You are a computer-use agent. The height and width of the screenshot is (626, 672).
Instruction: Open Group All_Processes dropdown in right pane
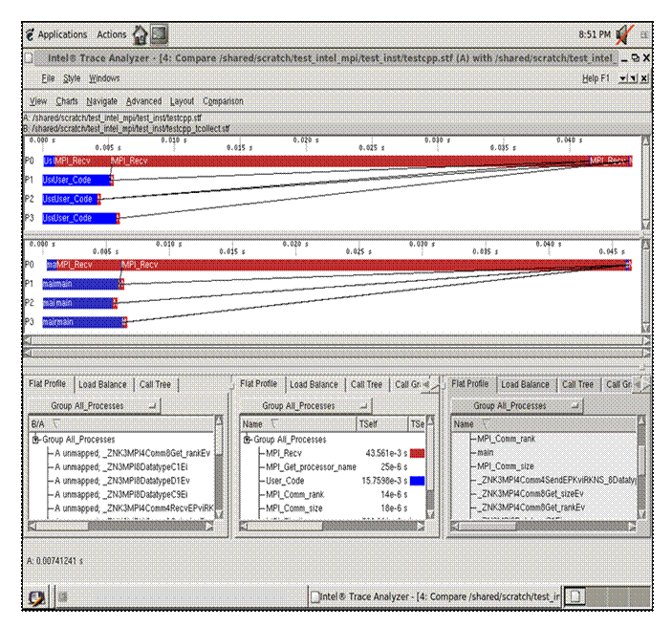tap(516, 406)
